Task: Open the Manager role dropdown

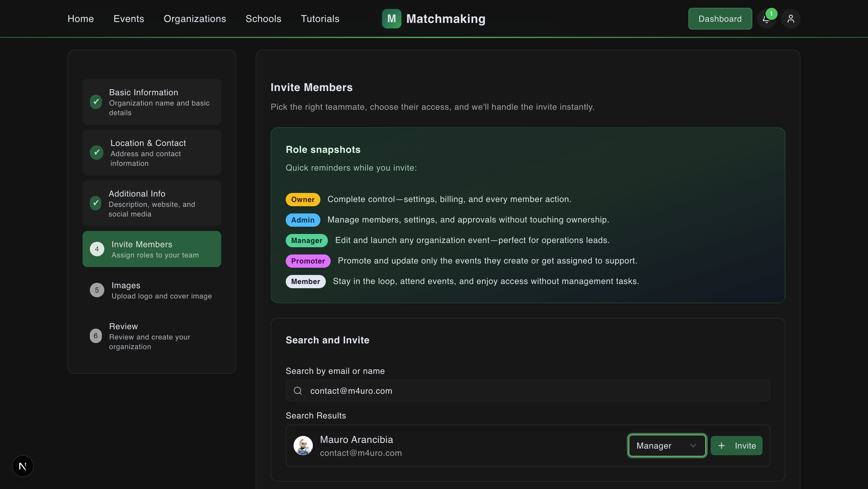Action: pyautogui.click(x=667, y=446)
